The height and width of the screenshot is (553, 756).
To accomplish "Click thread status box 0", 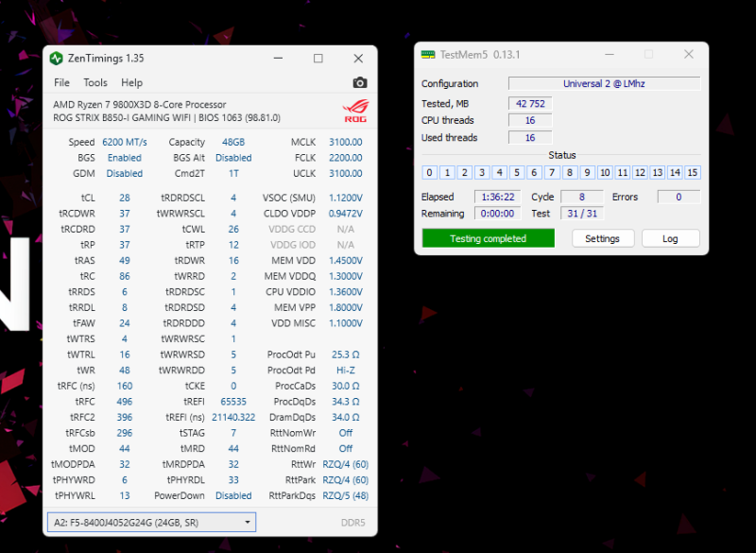I will [430, 173].
